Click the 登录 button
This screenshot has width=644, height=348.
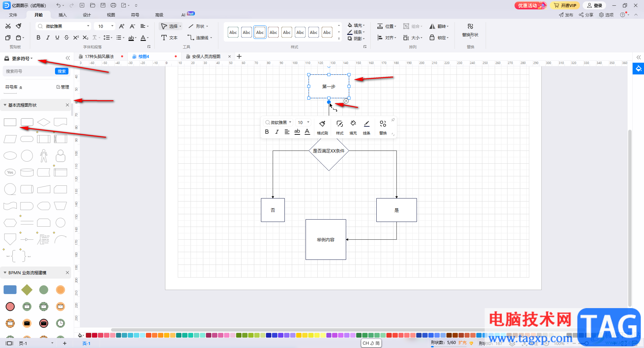coord(595,5)
